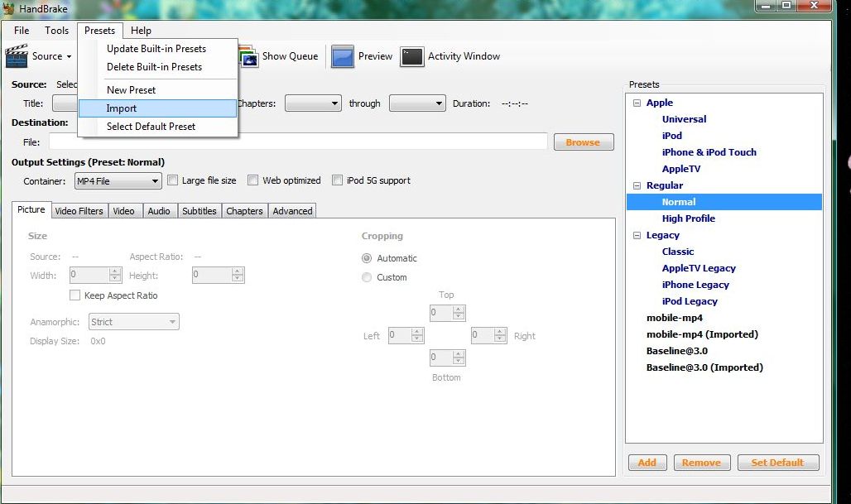
Task: Choose Import from the Presets menu
Action: tap(121, 108)
